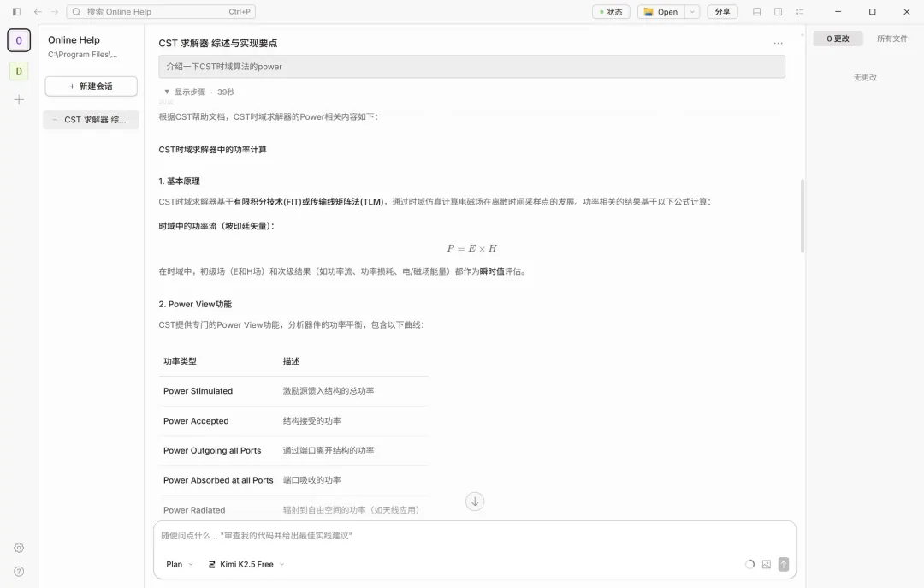Click the Power Accepted table cell
924x588 pixels.
point(196,421)
